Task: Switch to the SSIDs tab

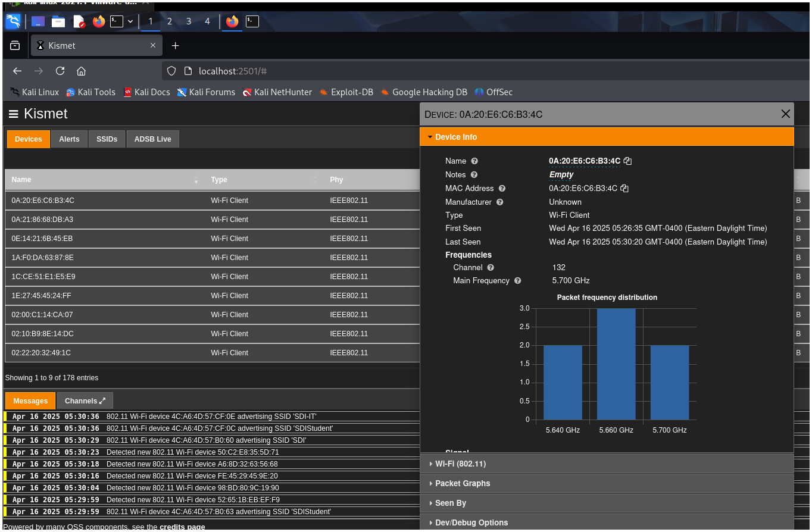Action: [x=107, y=139]
